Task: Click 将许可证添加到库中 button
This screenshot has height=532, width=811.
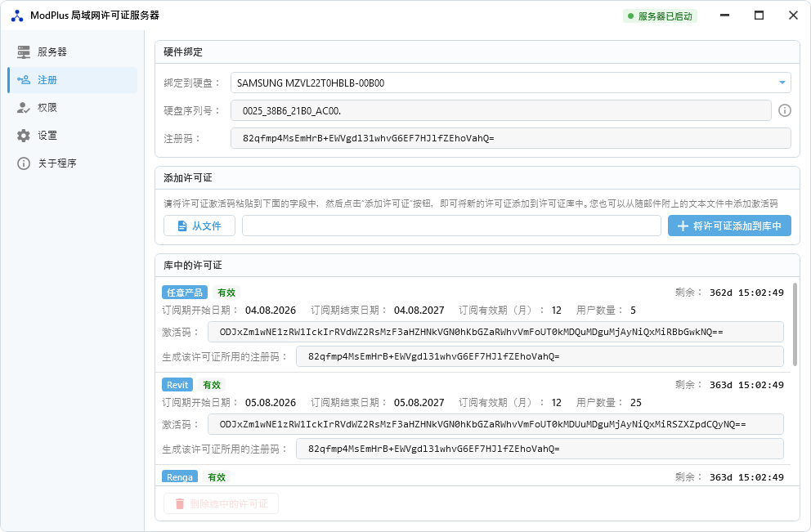Action: 729,226
